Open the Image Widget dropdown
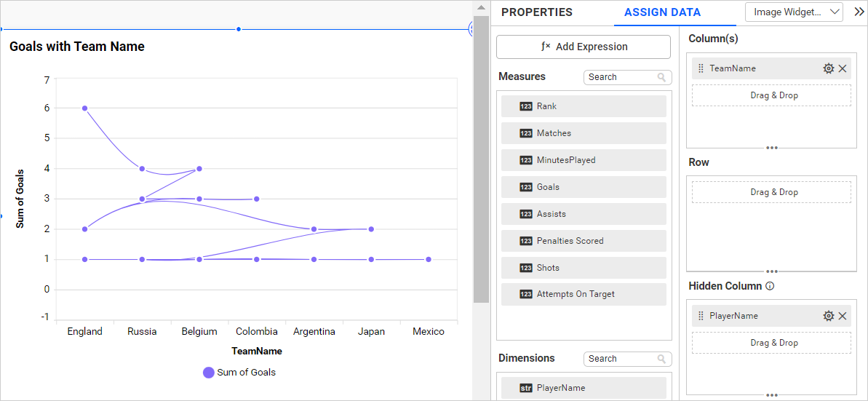 point(794,12)
